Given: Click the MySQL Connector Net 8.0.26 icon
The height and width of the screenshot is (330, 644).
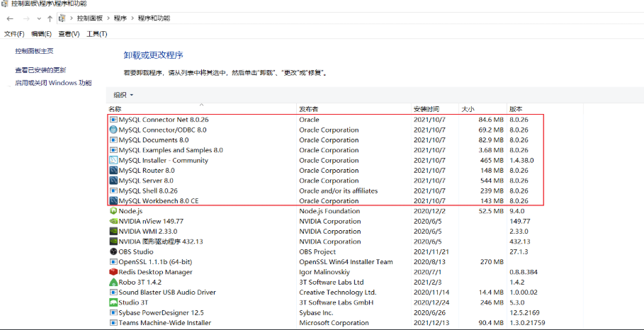Looking at the screenshot, I should (x=114, y=120).
